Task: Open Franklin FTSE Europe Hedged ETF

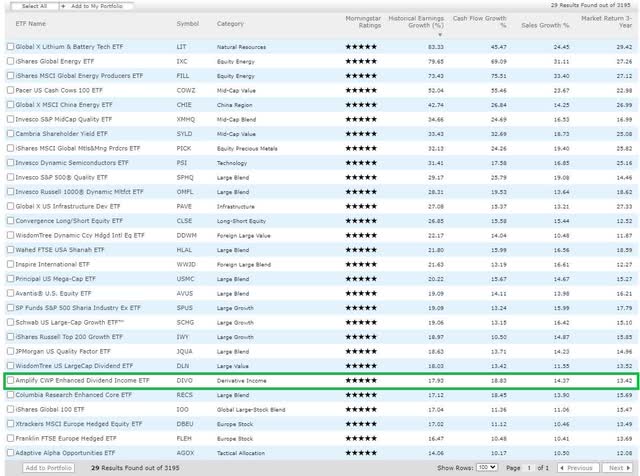Action: (66, 438)
